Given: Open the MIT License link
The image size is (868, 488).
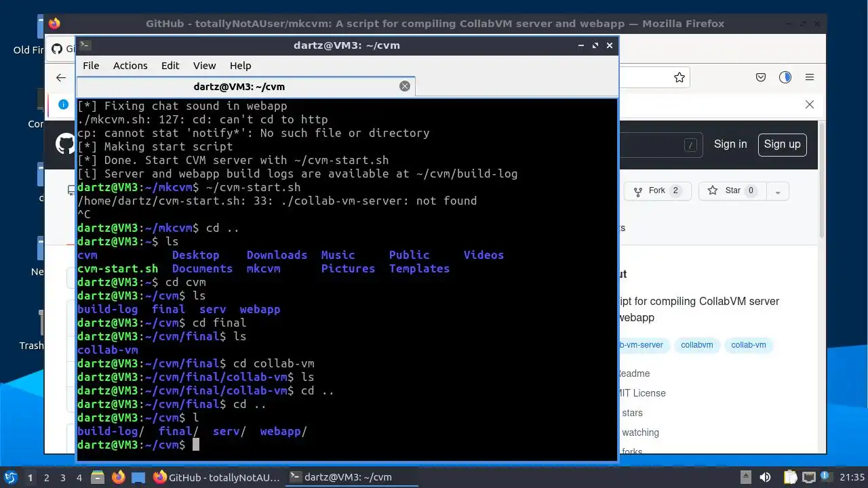Looking at the screenshot, I should click(642, 393).
